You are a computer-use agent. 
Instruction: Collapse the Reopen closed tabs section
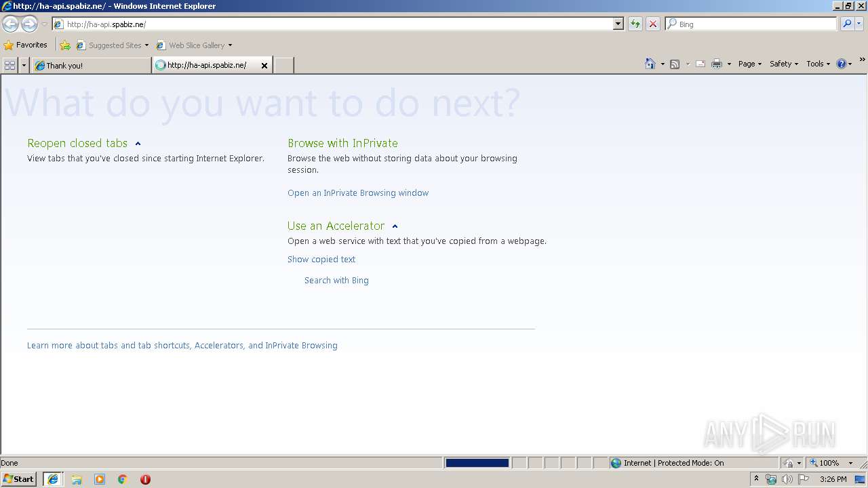(138, 144)
